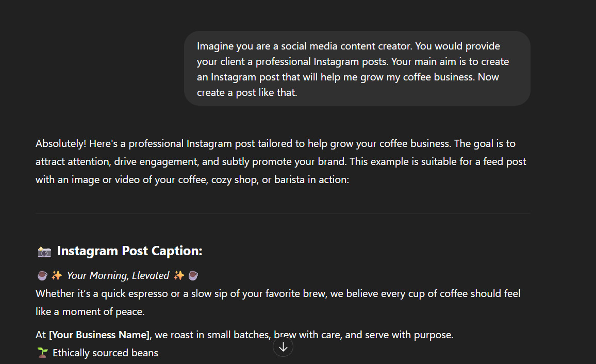This screenshot has width=596, height=364.
Task: Click the sparkles emoji right of Elevated
Action: point(179,275)
